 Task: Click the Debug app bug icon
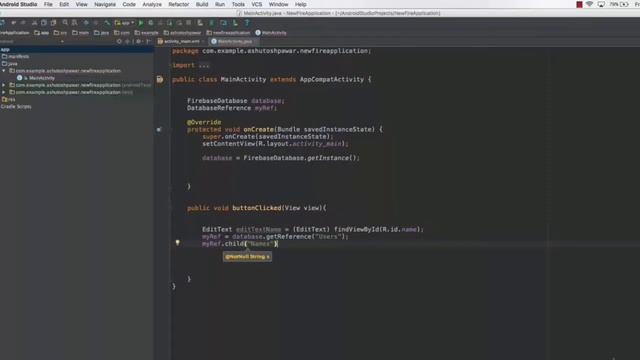151,23
